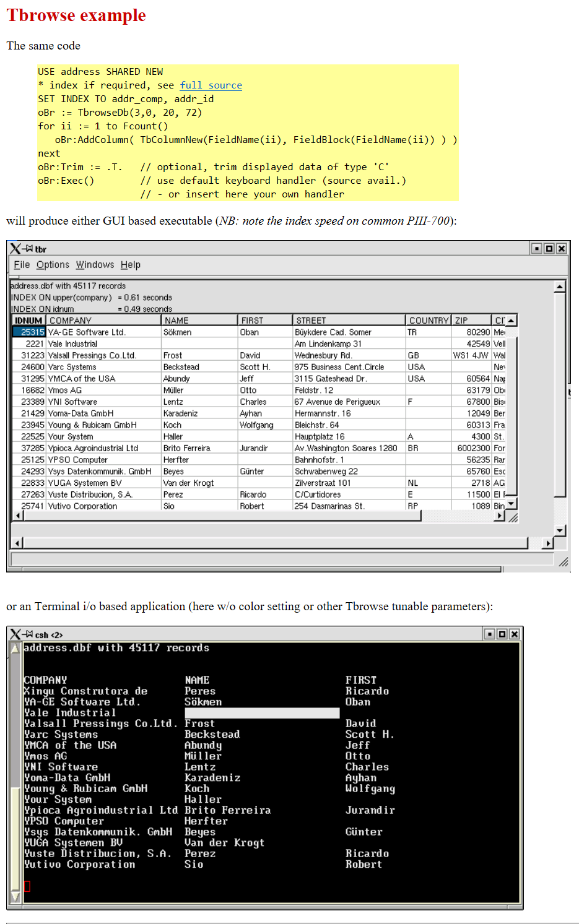Click tbr outer vertical scroll-up arrow

(560, 287)
